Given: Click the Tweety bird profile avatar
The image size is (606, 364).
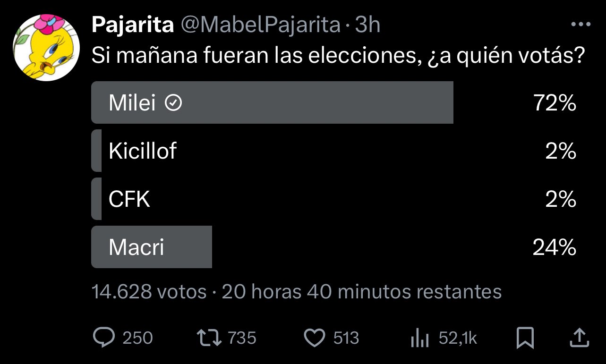Looking at the screenshot, I should click(x=46, y=47).
